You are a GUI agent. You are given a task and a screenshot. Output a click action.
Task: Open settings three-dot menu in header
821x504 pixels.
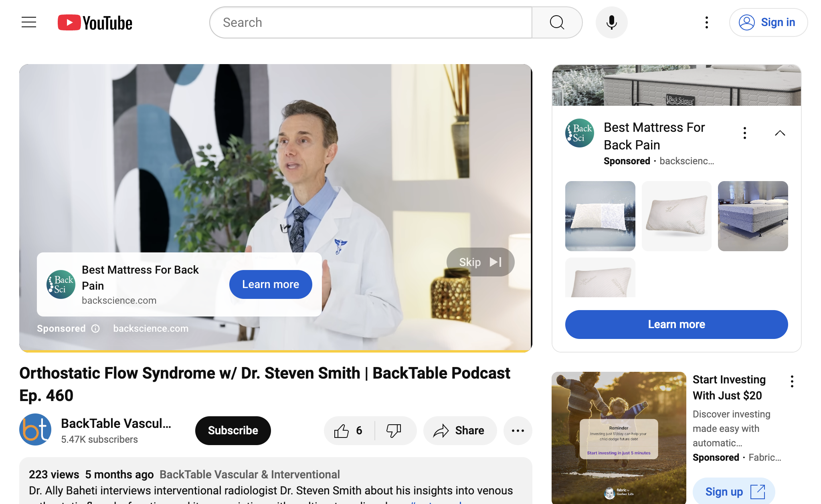coord(707,22)
